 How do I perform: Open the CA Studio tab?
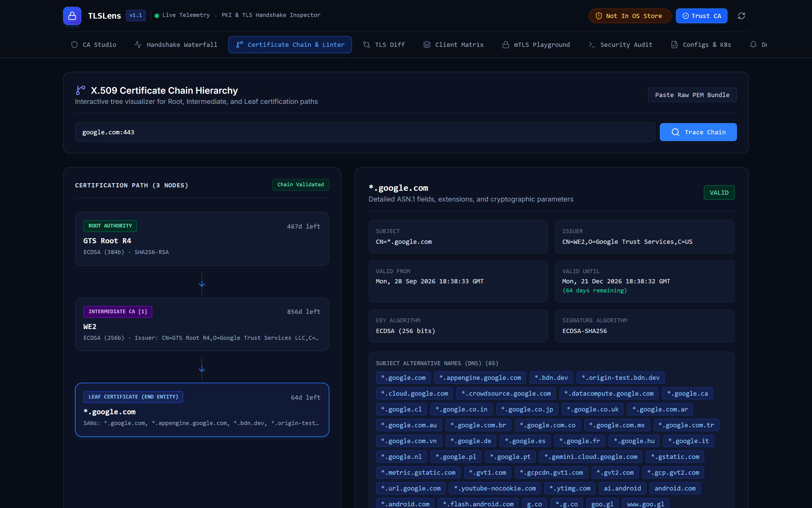(94, 45)
